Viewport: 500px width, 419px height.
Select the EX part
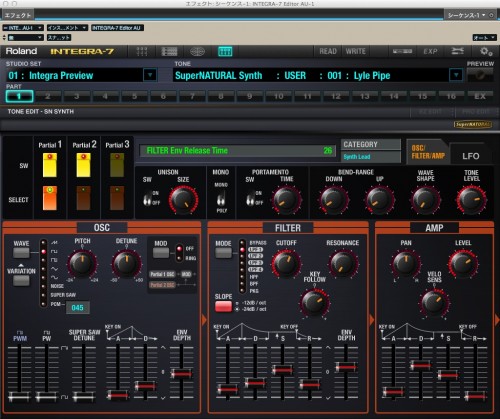(480, 96)
